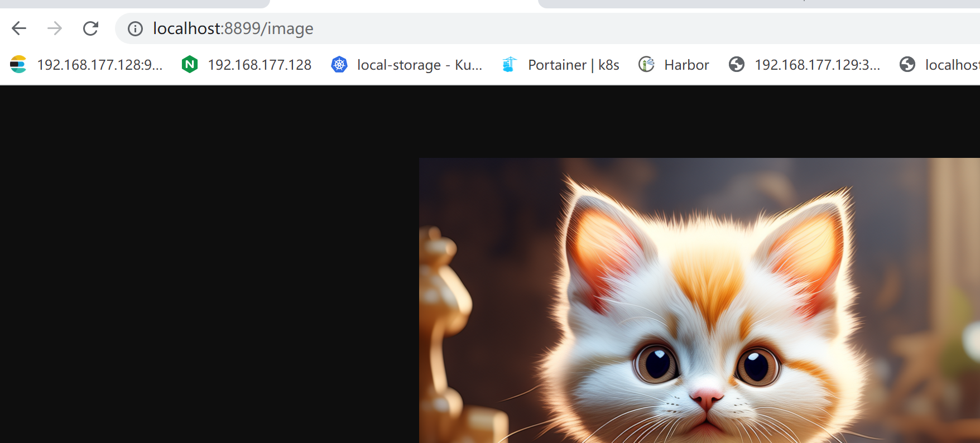The height and width of the screenshot is (443, 980).
Task: Reload the localhost:8899/image page
Action: (x=90, y=28)
